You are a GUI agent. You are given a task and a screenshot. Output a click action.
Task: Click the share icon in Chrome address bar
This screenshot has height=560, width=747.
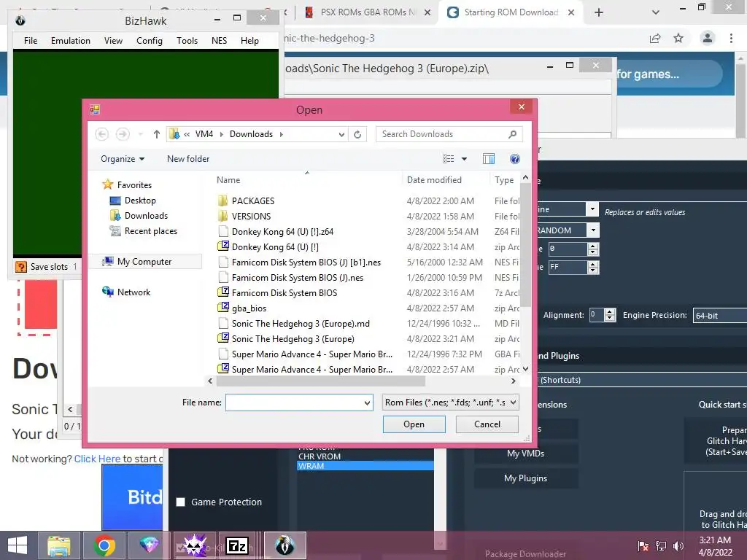(655, 38)
